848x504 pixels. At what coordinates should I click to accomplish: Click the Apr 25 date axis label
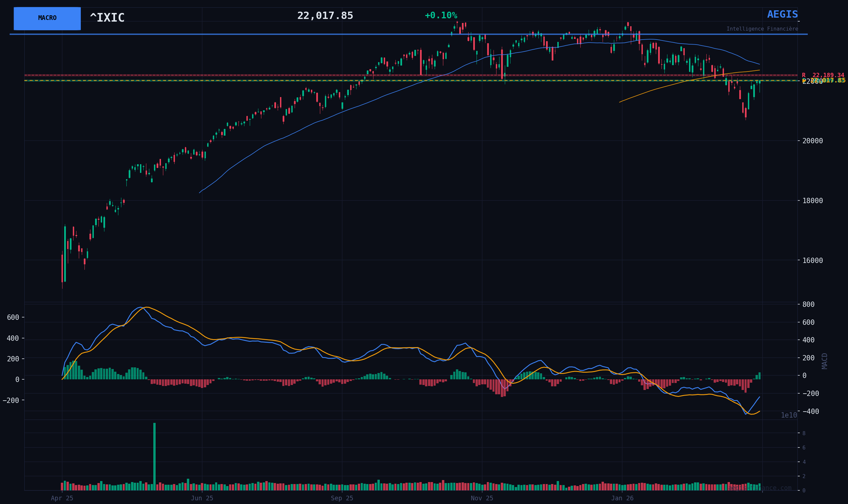coord(62,498)
